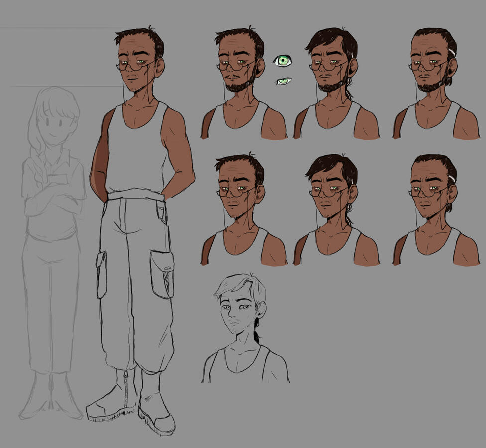
Task: Click the small half-closed green eye drawing
Action: click(x=284, y=81)
